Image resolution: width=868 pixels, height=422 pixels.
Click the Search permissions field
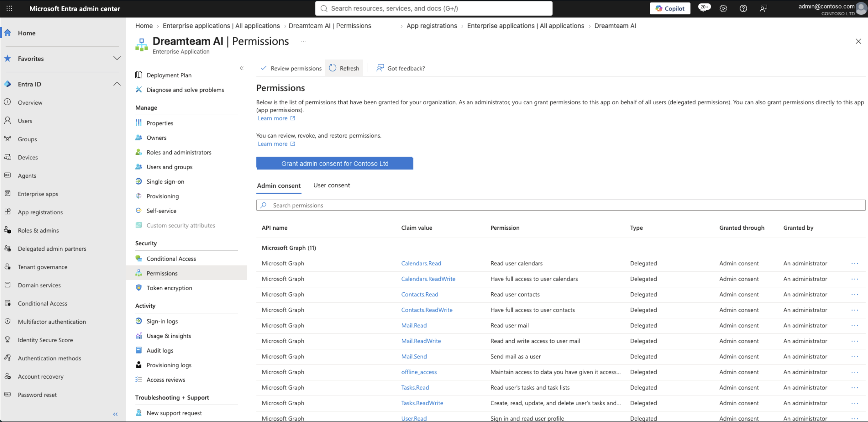561,205
